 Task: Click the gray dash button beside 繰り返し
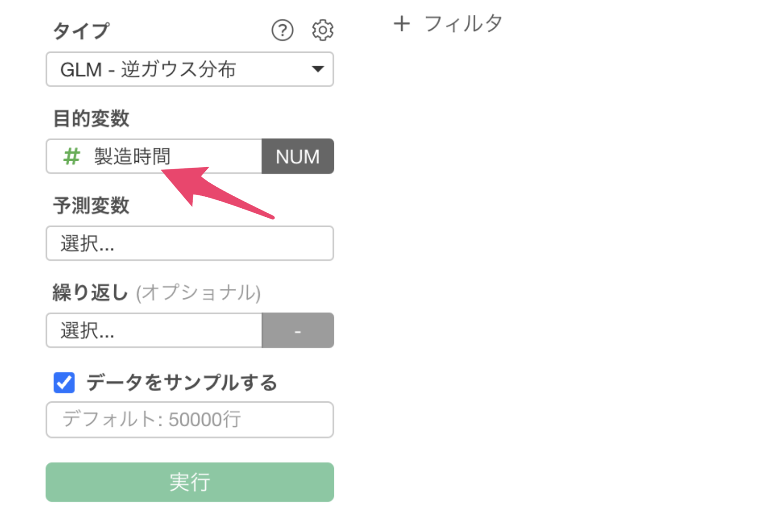[298, 330]
